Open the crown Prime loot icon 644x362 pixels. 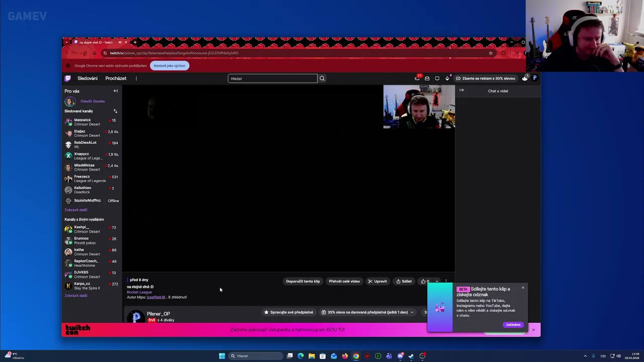525,78
